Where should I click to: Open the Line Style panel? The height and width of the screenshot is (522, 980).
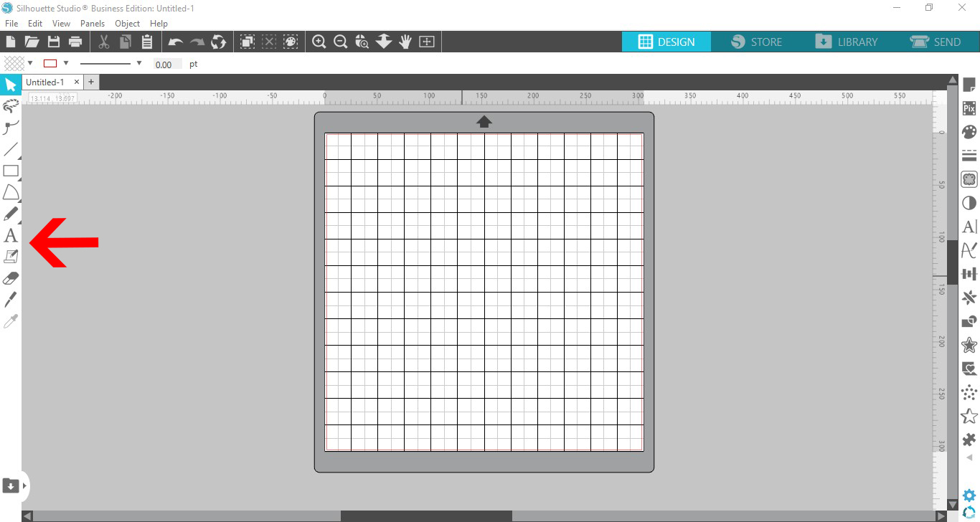pyautogui.click(x=969, y=156)
